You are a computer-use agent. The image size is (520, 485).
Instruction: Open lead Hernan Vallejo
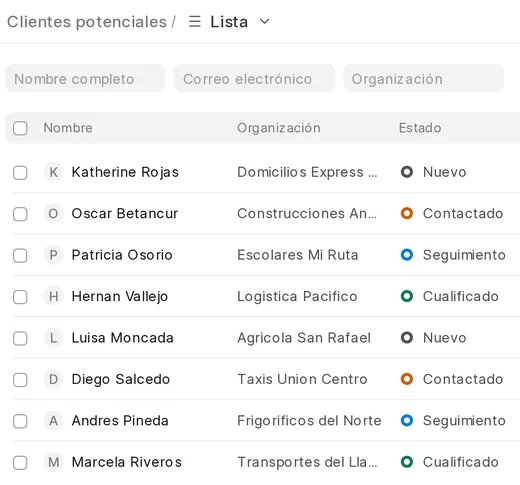[x=120, y=297]
